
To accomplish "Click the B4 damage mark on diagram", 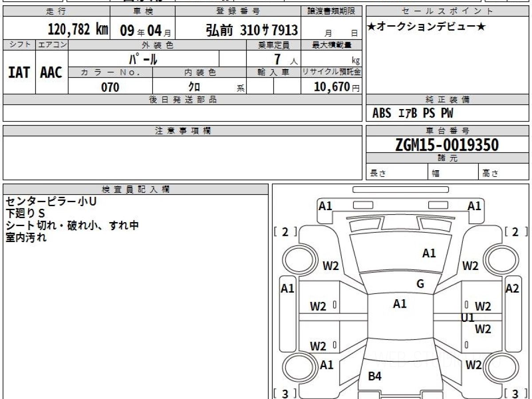I will point(375,377).
